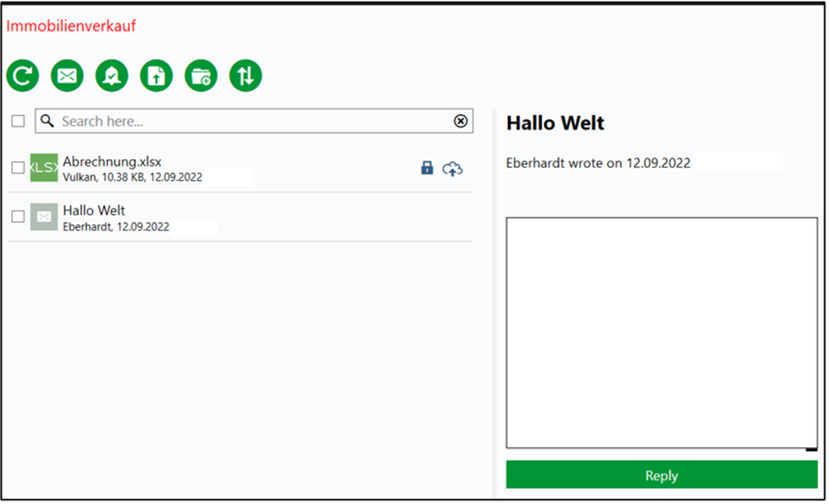
Task: Toggle the select-all checkbox beside search
Action: tap(18, 121)
